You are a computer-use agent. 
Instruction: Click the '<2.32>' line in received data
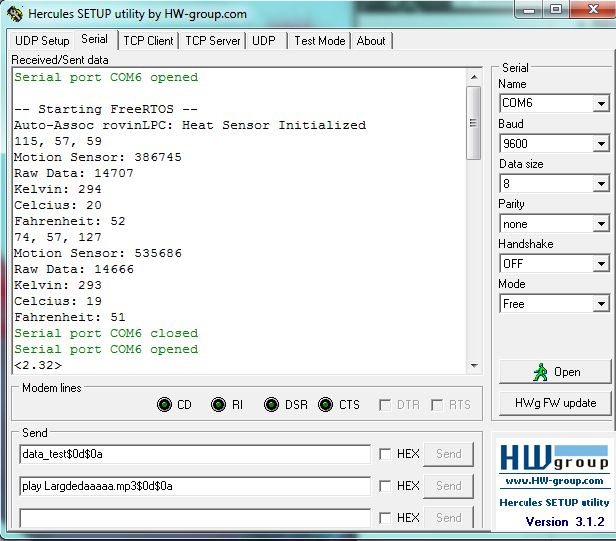(38, 365)
